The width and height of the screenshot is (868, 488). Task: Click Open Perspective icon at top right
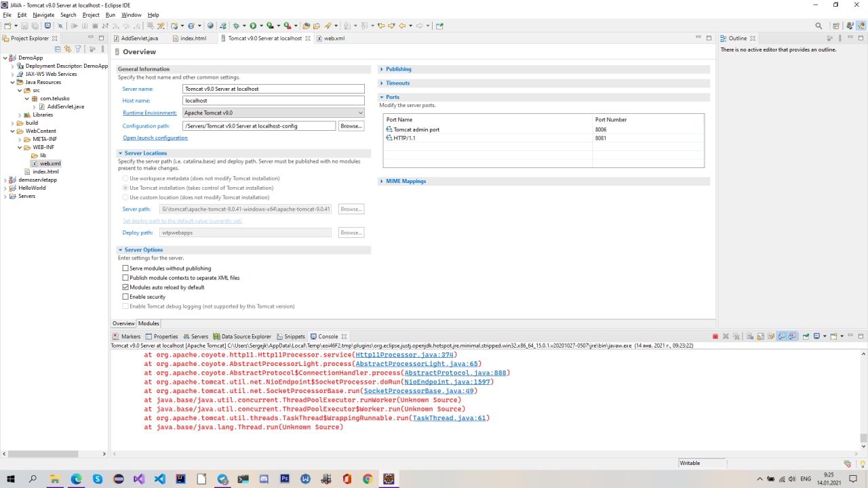pos(835,26)
